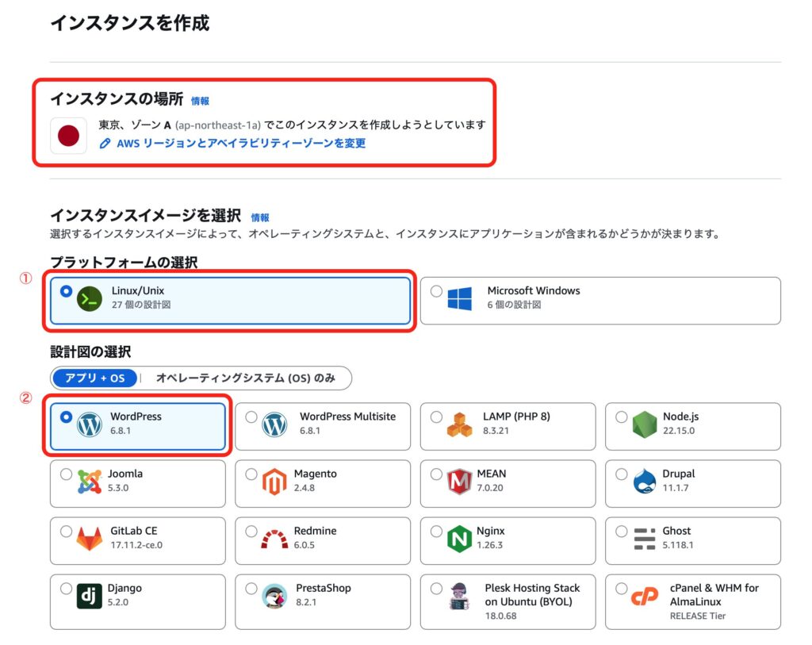Viewport: 812px width, 645px height.
Task: Click the "Redmine" blueprint name
Action: (315, 531)
